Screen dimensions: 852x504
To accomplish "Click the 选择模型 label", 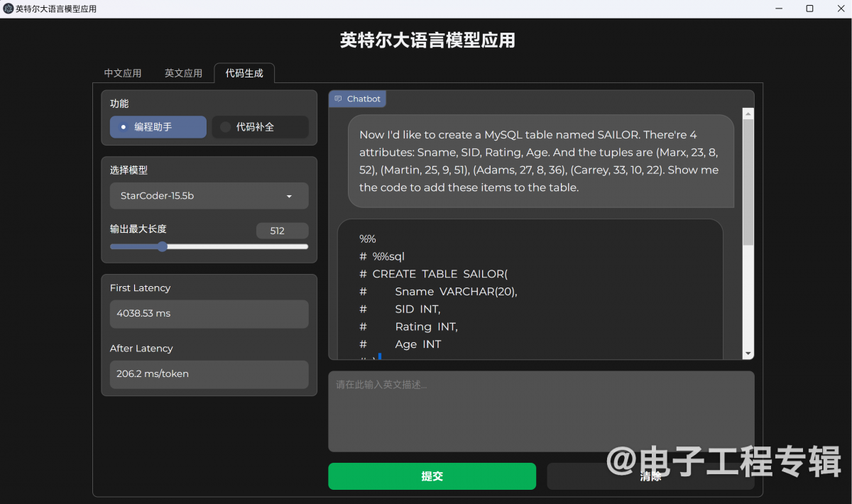I will coord(129,170).
